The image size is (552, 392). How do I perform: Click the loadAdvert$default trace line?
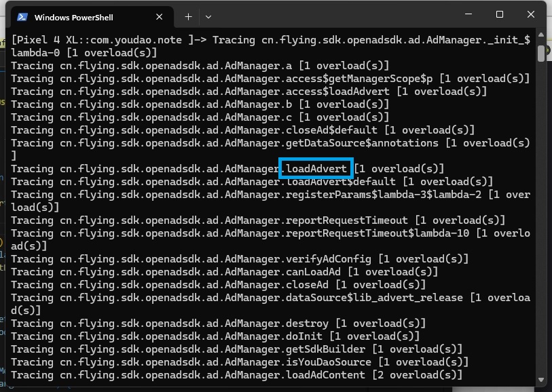point(251,182)
